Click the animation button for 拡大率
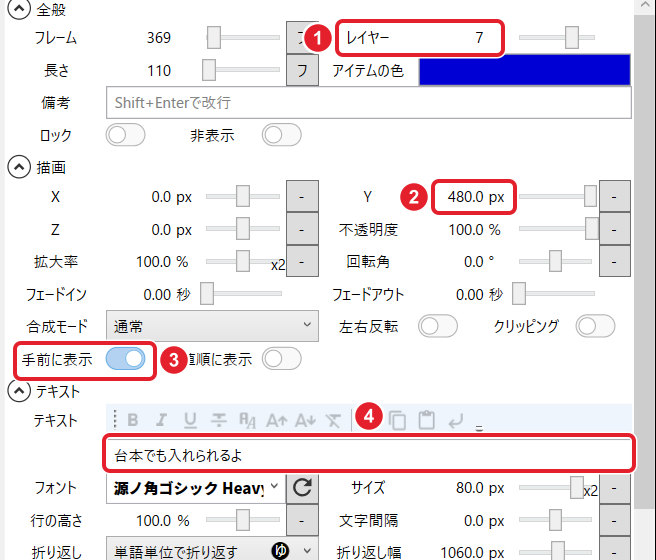Viewport: 656px width, 560px height. click(302, 262)
